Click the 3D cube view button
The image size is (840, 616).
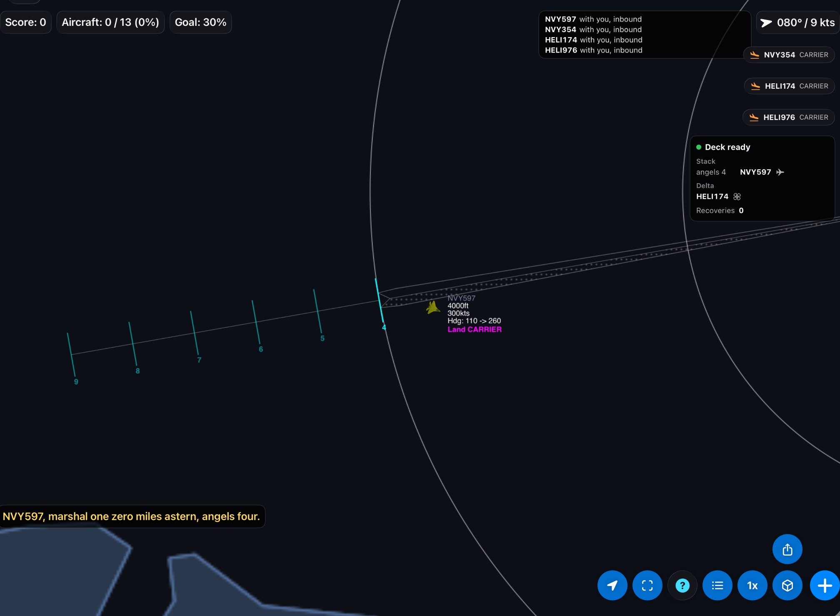coord(787,585)
